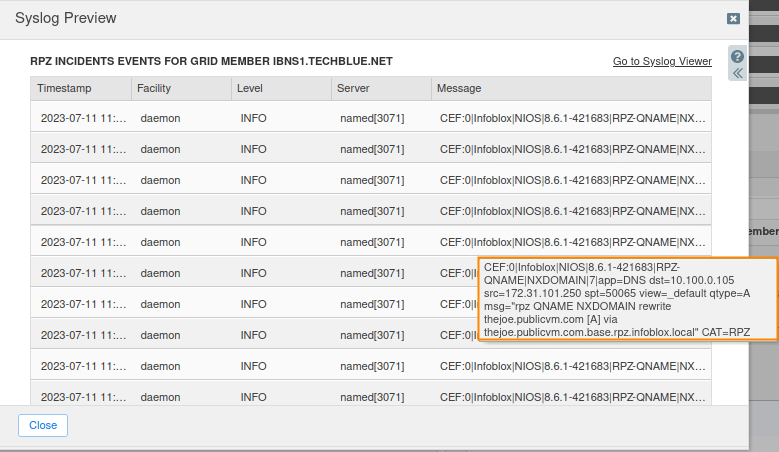
Task: Click the Message column header
Action: (571, 88)
